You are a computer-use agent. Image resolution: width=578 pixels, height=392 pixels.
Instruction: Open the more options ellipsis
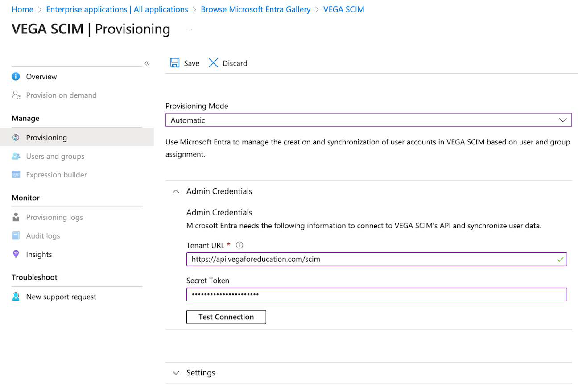tap(189, 29)
